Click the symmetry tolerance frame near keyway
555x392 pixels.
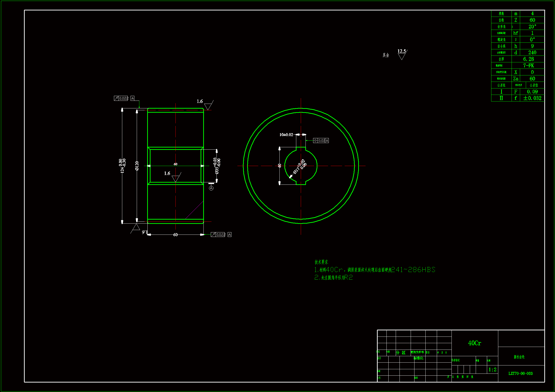point(321,141)
